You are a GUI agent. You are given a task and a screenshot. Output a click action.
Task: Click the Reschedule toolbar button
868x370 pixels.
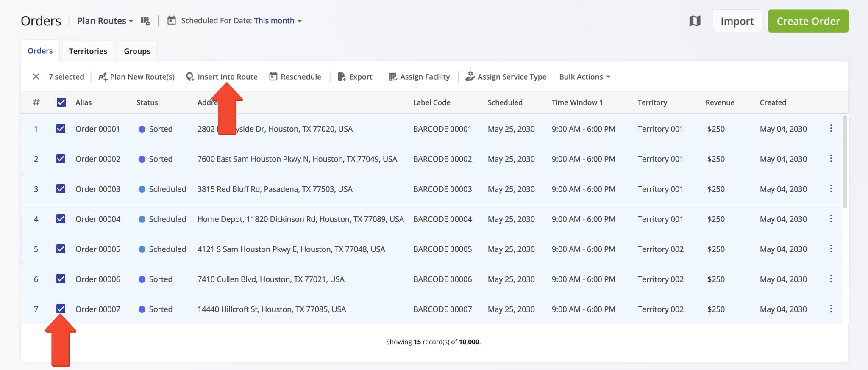295,77
